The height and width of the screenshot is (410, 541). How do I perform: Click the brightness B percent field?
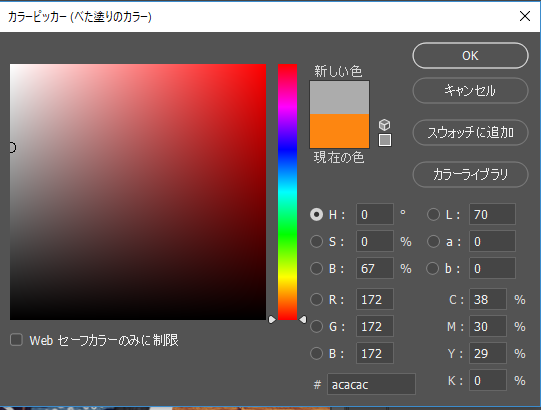point(375,268)
